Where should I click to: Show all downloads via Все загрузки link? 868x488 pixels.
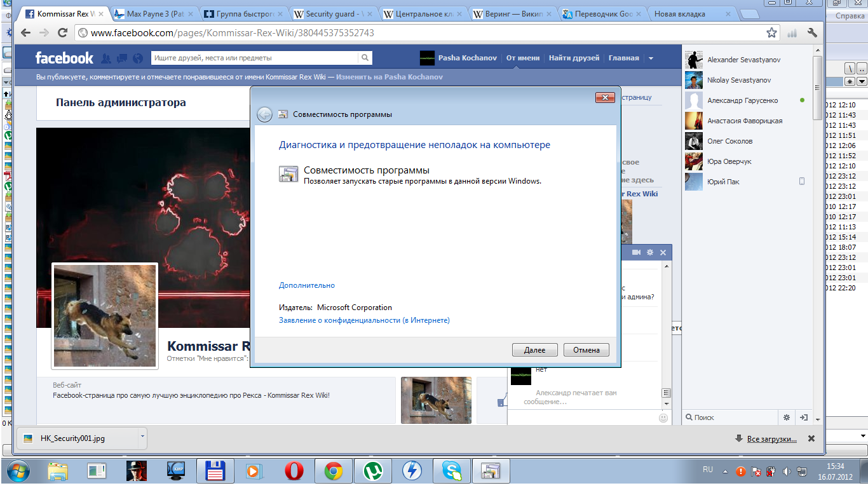tap(771, 438)
